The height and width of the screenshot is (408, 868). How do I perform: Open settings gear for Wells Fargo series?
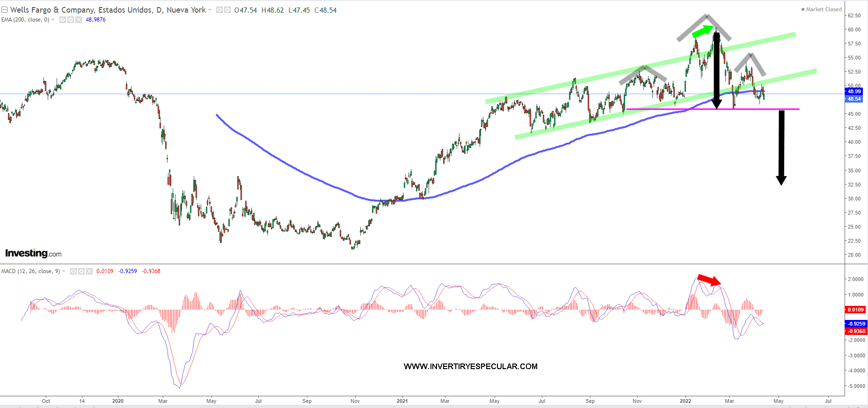pos(227,10)
